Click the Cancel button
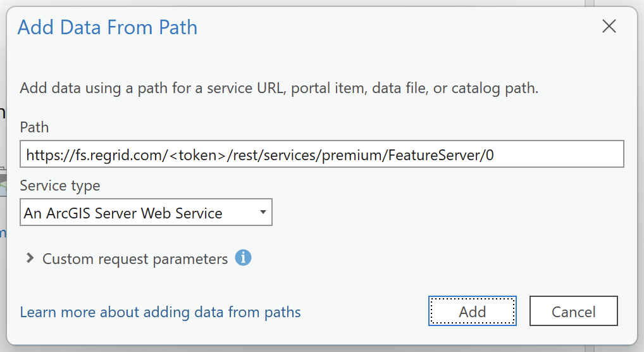This screenshot has width=644, height=352. [573, 311]
